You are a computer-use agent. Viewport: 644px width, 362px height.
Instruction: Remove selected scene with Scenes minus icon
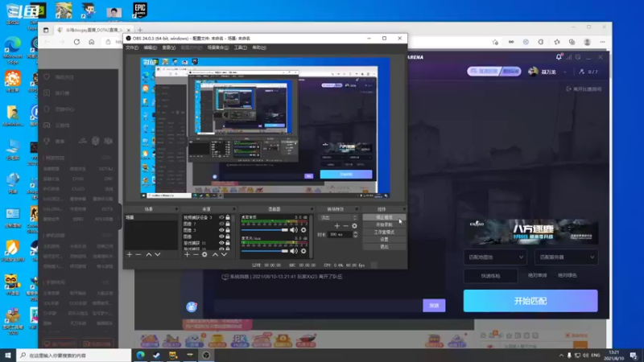[138, 255]
